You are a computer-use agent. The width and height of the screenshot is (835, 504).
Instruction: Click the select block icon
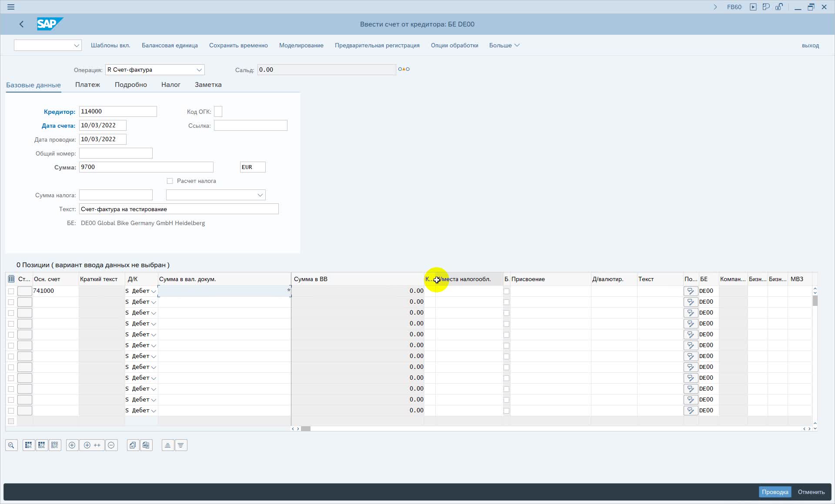click(x=42, y=445)
